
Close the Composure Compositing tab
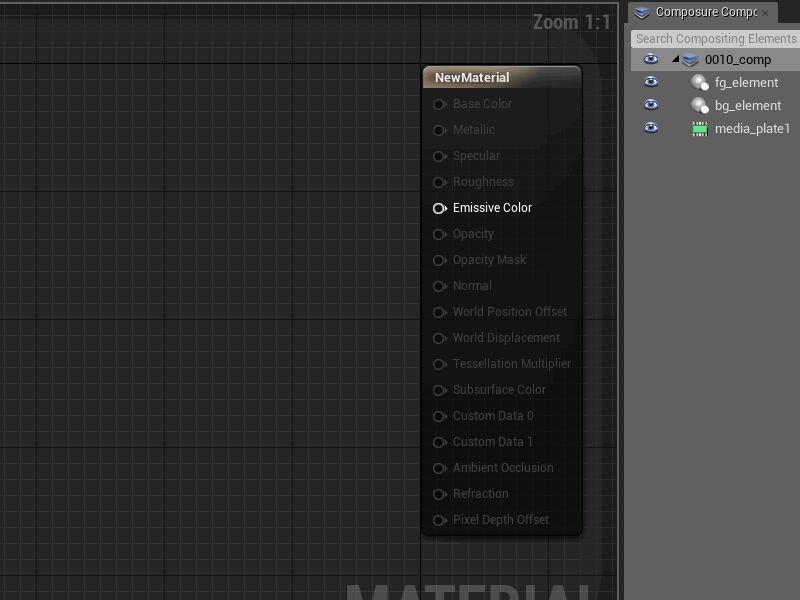coord(766,13)
